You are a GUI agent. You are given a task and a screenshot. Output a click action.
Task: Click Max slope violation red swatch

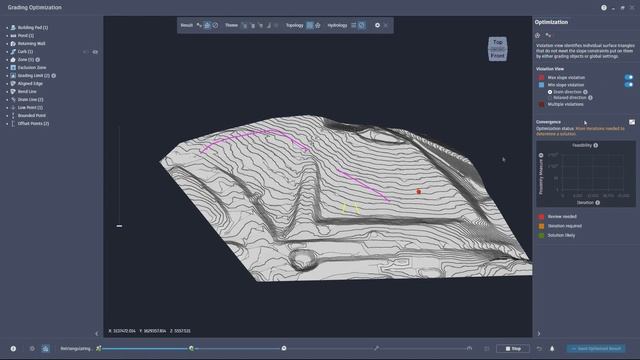(541, 78)
